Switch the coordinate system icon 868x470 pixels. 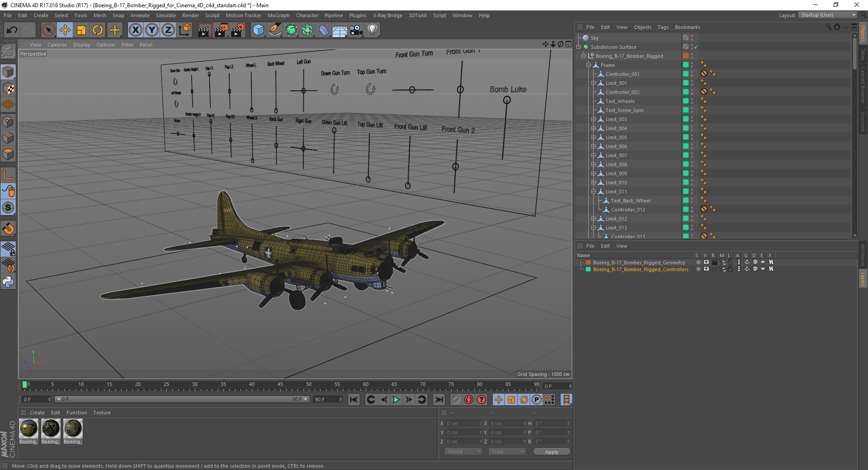click(x=184, y=30)
